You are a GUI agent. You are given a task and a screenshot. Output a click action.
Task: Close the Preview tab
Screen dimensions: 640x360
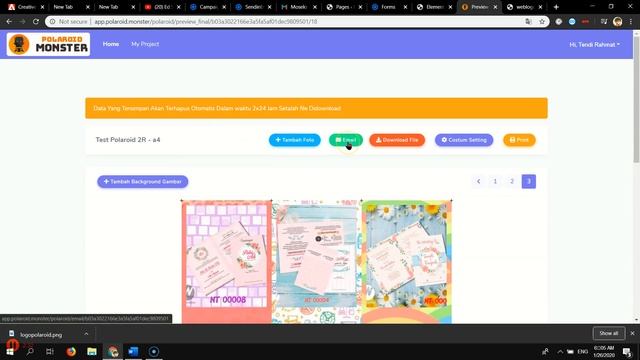point(495,7)
